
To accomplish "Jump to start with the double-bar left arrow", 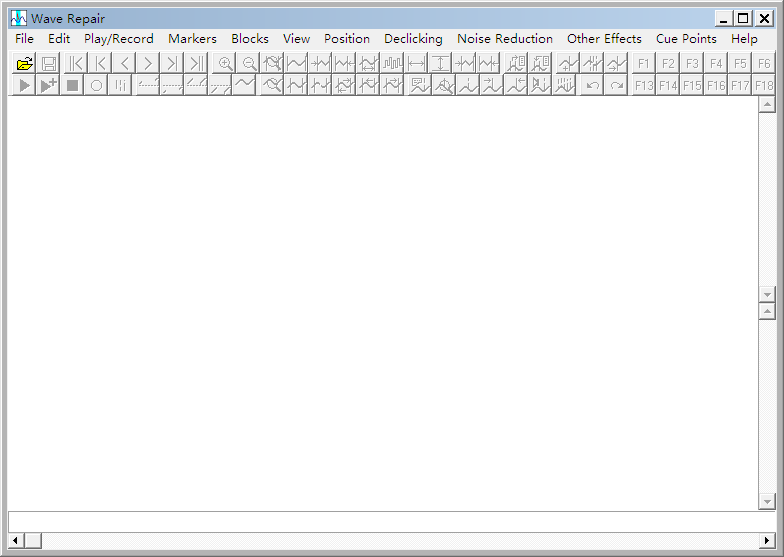I will (x=76, y=64).
